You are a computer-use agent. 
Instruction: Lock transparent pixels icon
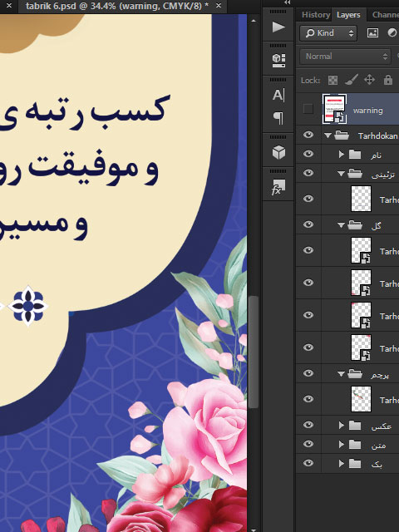332,81
